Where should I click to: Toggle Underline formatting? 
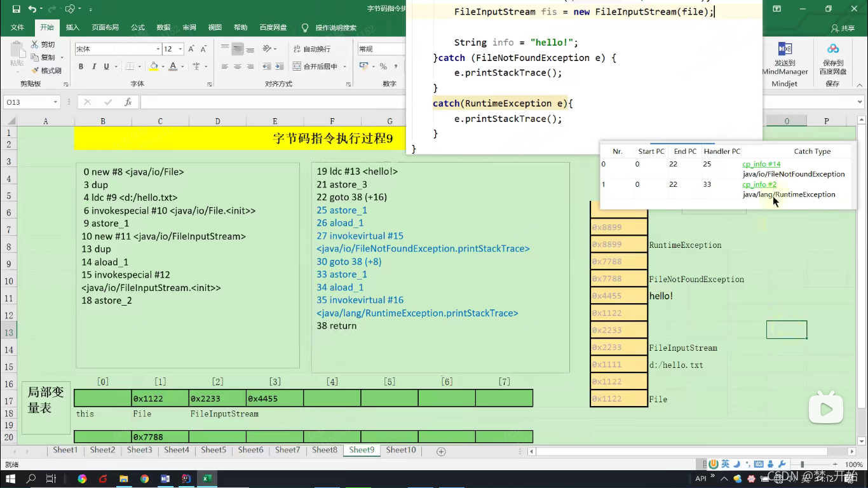pos(106,67)
